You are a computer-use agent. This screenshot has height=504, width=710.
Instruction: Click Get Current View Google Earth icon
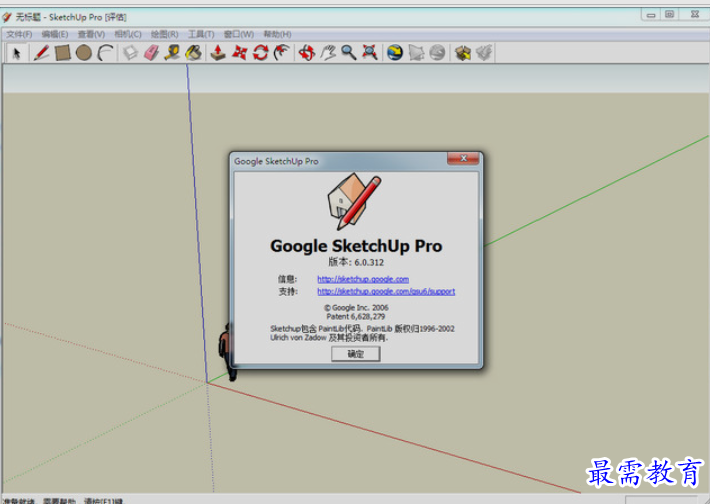point(395,53)
